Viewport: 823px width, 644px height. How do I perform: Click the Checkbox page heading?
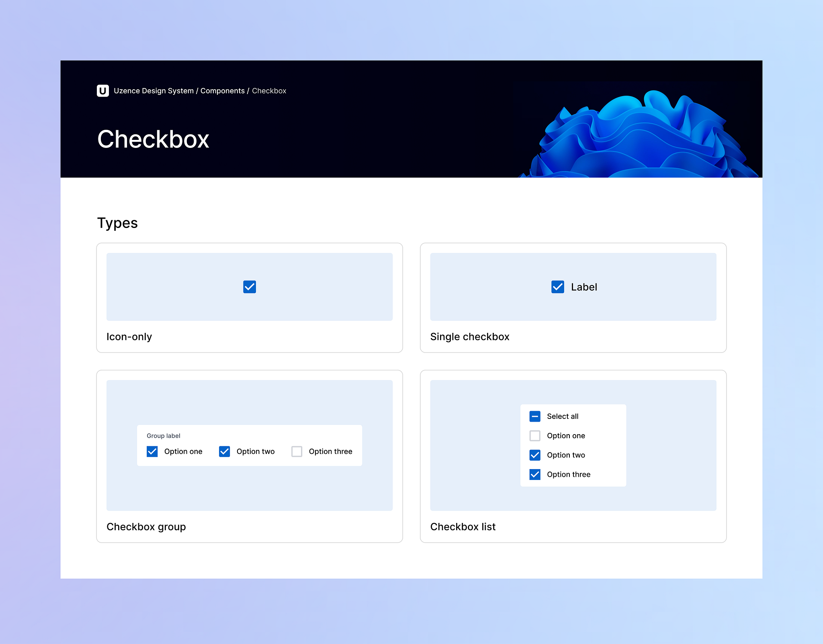click(154, 139)
